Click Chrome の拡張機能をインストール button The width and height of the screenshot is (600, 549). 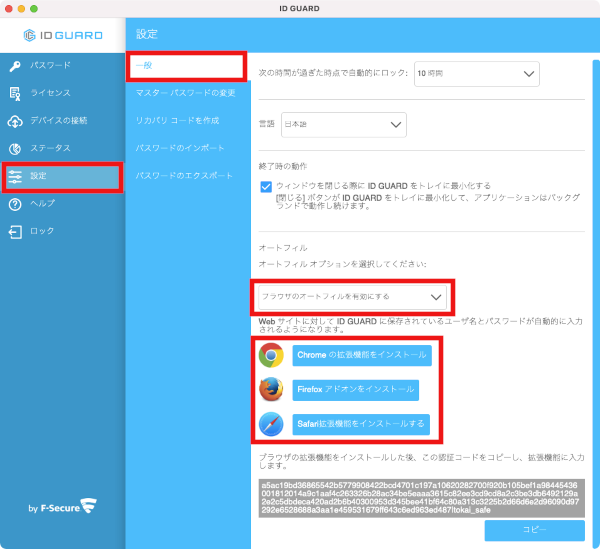click(x=362, y=355)
